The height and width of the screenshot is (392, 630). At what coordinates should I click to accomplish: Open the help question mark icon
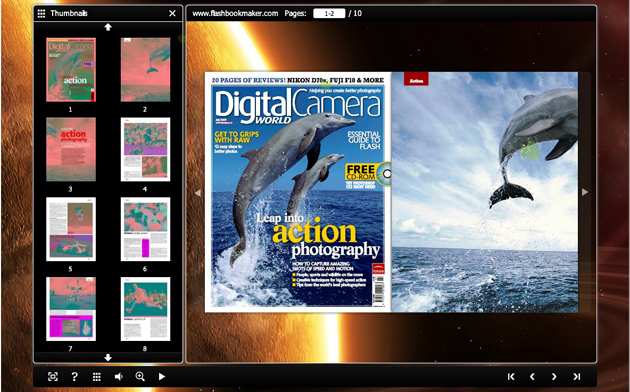pyautogui.click(x=74, y=376)
